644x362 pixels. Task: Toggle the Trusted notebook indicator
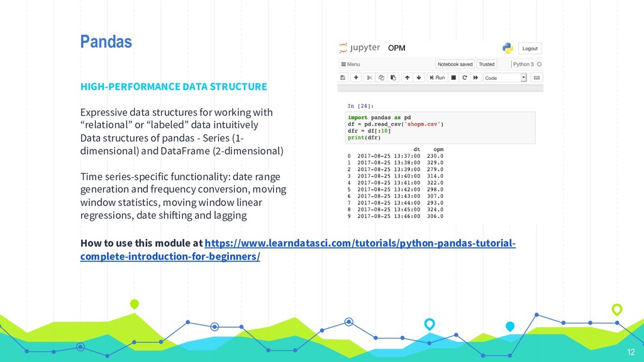tap(487, 64)
